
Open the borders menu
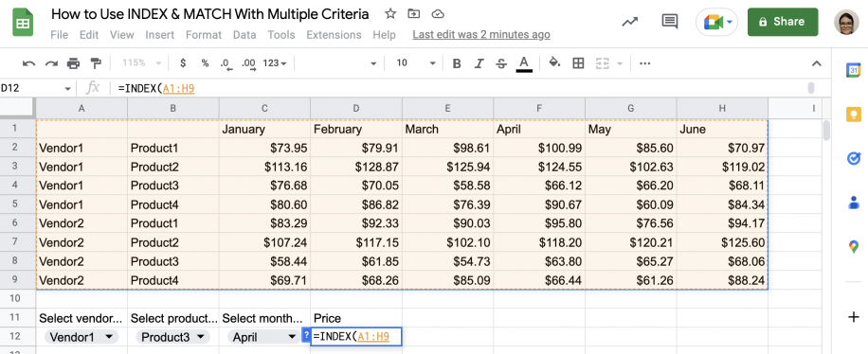(x=578, y=63)
